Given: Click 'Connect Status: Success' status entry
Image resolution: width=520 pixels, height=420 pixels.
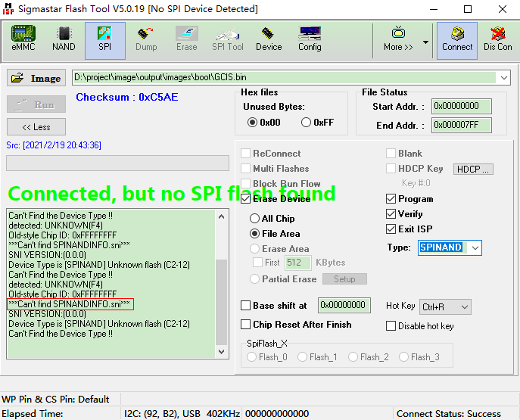Looking at the screenshot, I should pos(449,414).
